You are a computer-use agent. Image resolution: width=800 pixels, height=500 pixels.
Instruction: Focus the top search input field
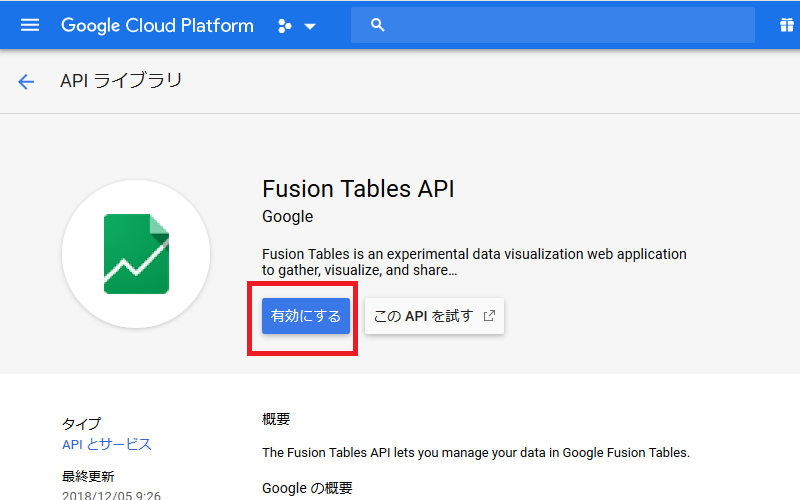pos(553,25)
